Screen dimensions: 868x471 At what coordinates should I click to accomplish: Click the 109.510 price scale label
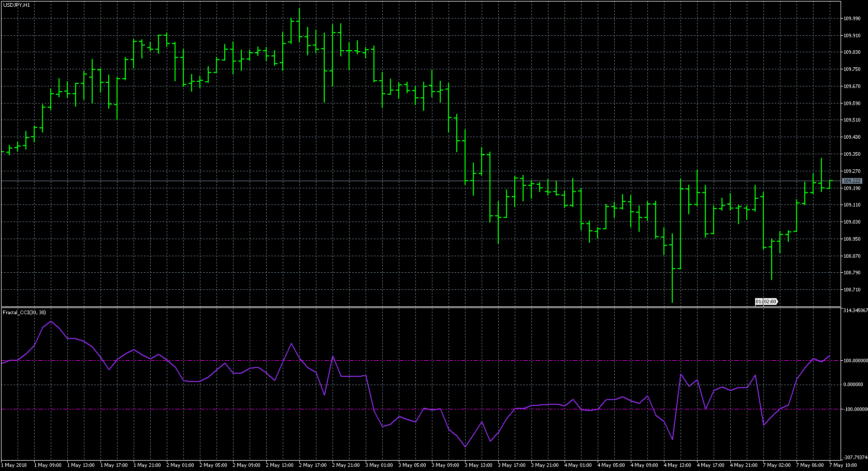pyautogui.click(x=852, y=120)
